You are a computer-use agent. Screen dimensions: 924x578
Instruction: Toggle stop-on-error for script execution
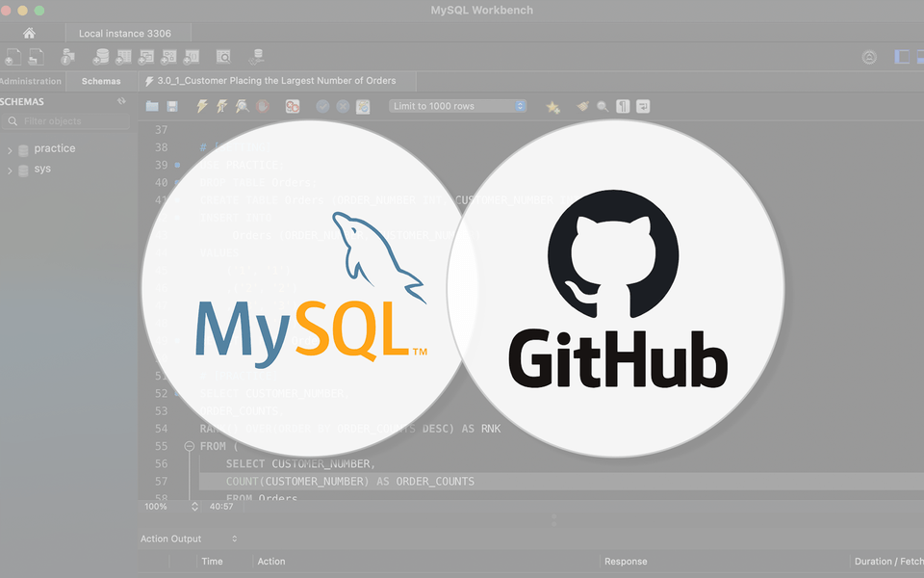pyautogui.click(x=293, y=106)
